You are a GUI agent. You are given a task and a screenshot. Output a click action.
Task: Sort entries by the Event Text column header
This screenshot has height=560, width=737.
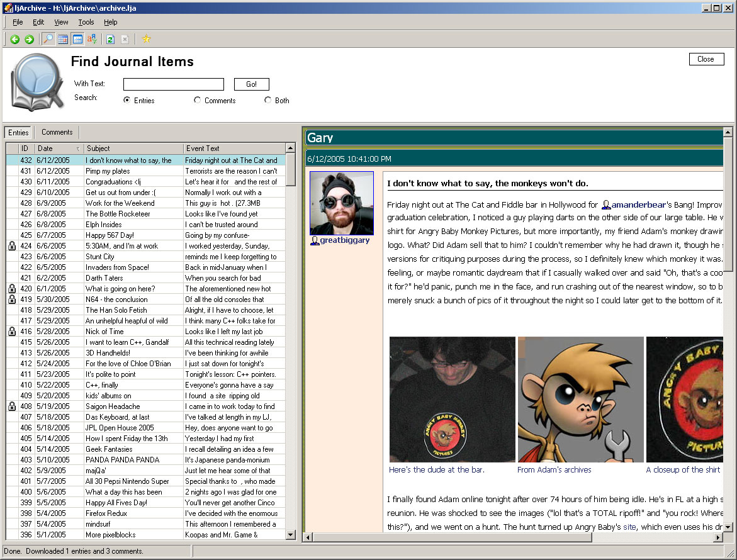tap(234, 148)
